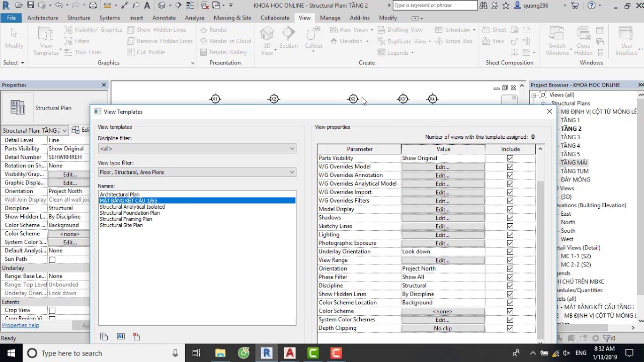Click the No clip Depth Clipping button
Image resolution: width=644 pixels, height=362 pixels.
coord(443,328)
